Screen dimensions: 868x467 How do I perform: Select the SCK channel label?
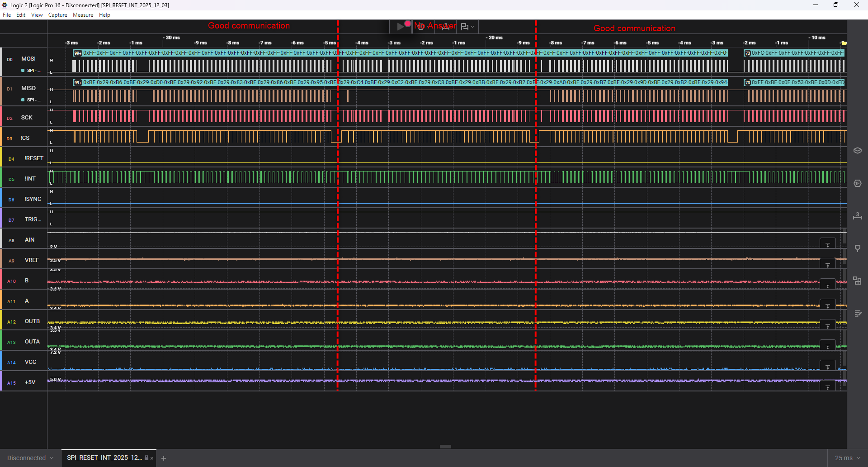tap(27, 118)
